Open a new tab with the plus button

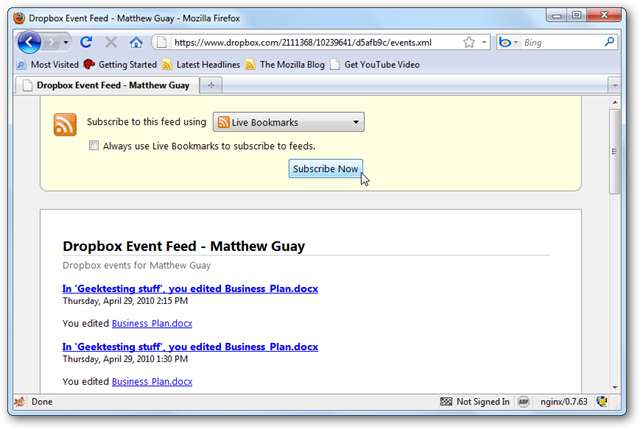211,85
